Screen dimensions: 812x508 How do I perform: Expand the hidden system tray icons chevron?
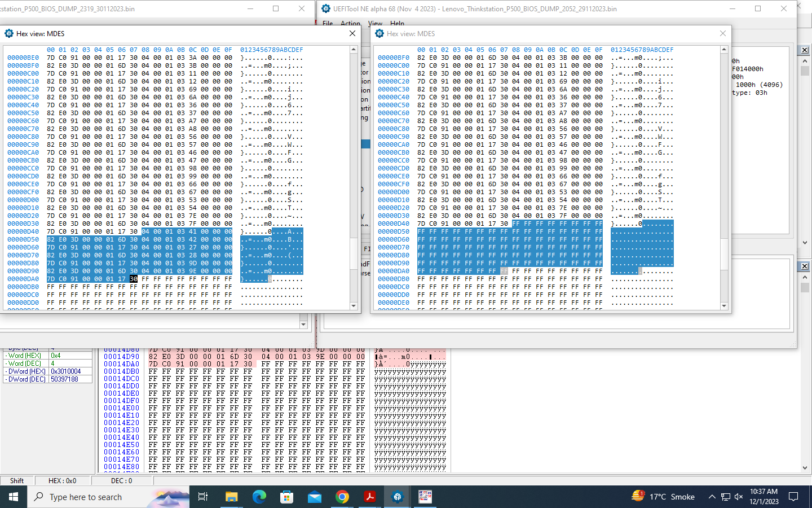(712, 497)
